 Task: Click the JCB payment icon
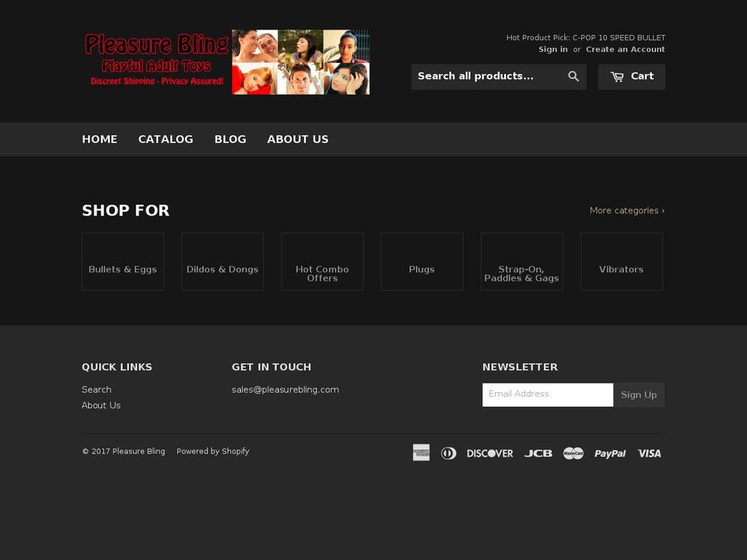coord(538,453)
